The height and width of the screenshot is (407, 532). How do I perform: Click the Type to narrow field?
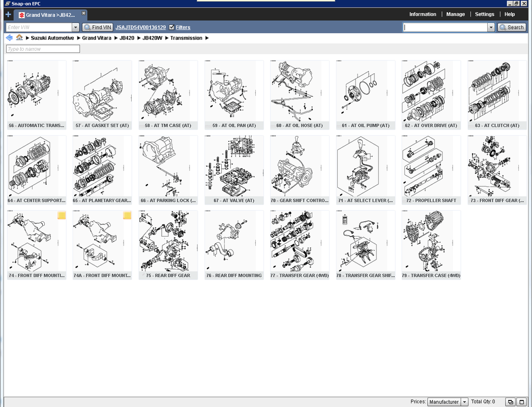43,49
